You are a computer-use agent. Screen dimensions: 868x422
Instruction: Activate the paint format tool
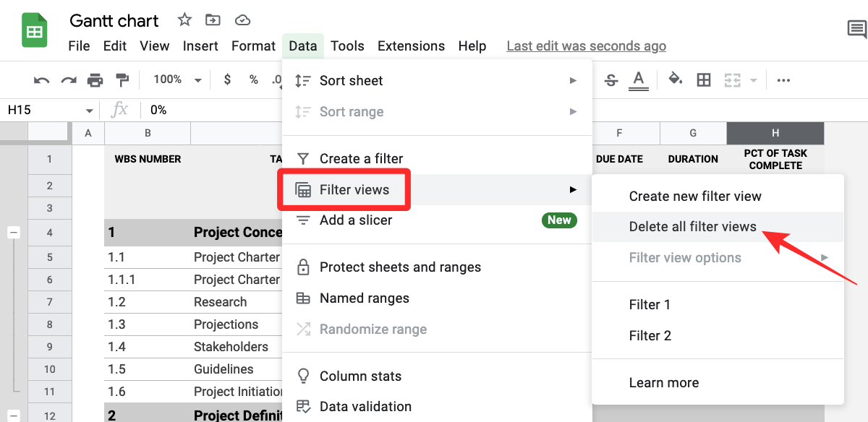tap(122, 80)
